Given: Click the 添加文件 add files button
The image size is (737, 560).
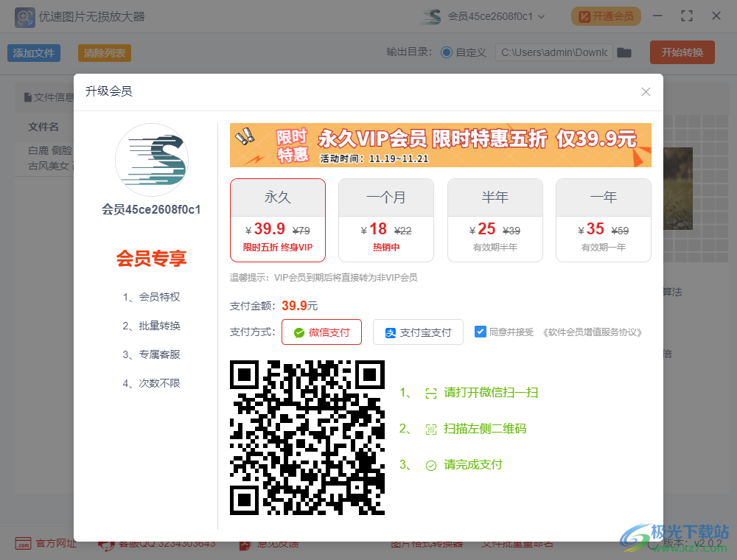Looking at the screenshot, I should click(33, 52).
